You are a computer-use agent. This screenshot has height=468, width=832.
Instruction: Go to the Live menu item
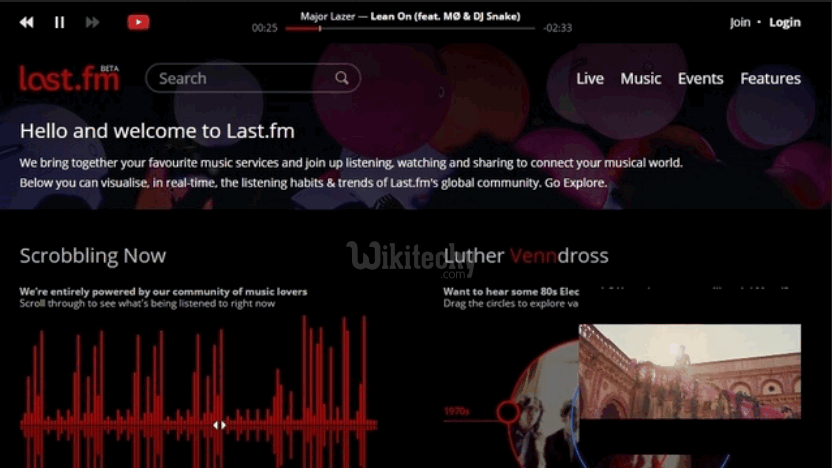click(590, 78)
